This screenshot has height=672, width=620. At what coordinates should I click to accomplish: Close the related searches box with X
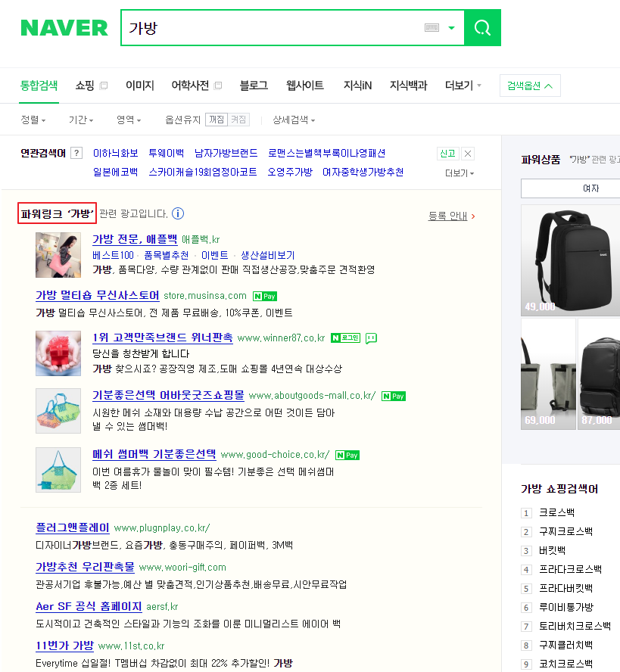coord(468,154)
